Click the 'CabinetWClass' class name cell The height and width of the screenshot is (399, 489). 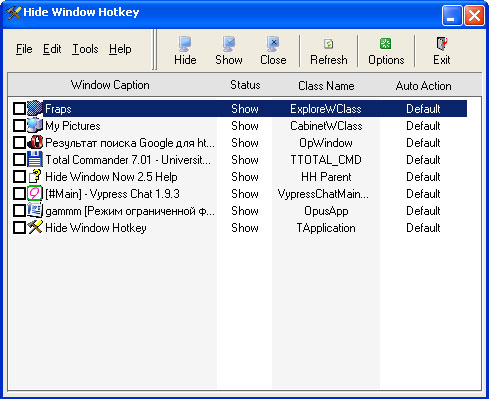tap(326, 126)
